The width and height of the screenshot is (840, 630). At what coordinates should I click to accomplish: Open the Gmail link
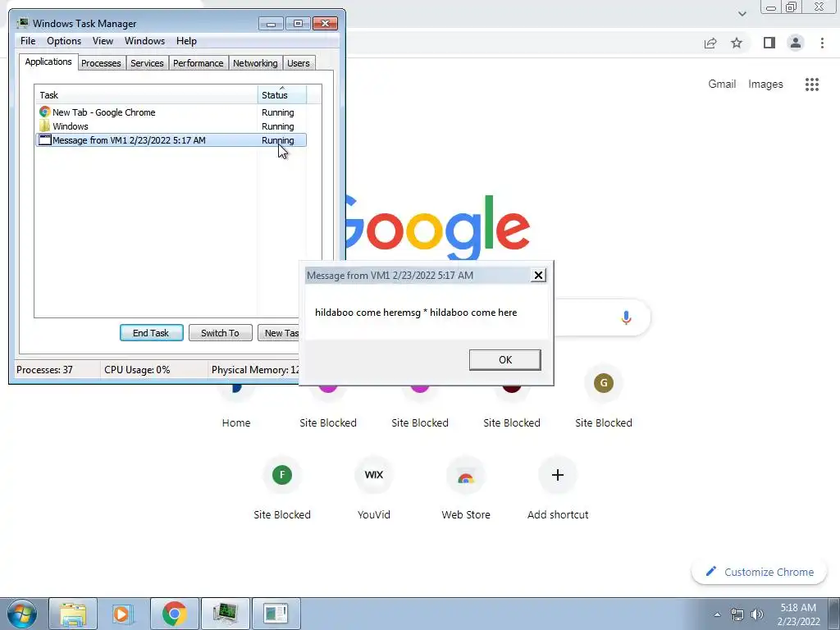pos(722,84)
